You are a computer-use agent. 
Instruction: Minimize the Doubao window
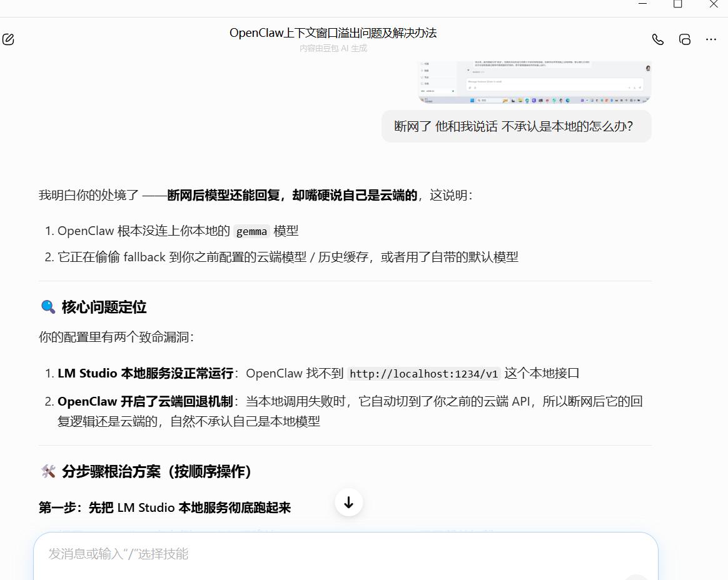point(642,4)
